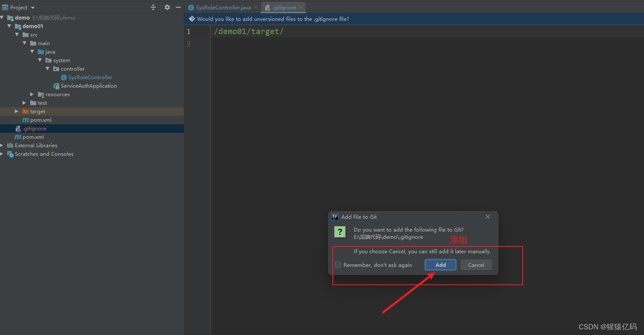Click the Add button in the dialog

click(441, 265)
